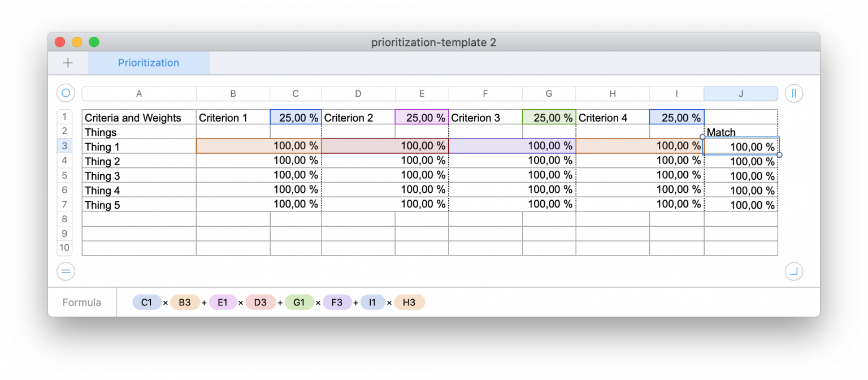Select the 'Criteria and Weights' cell

coord(139,117)
